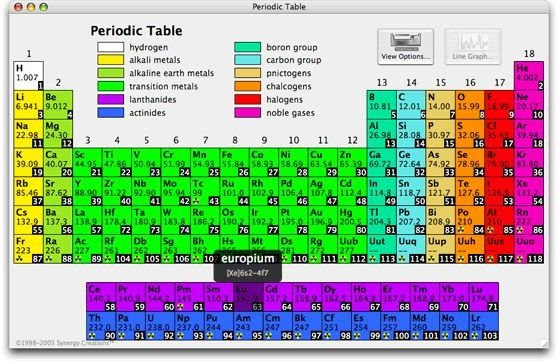Select the Mercury Hg cell
Screen dimensions: 557x362
(x=352, y=220)
